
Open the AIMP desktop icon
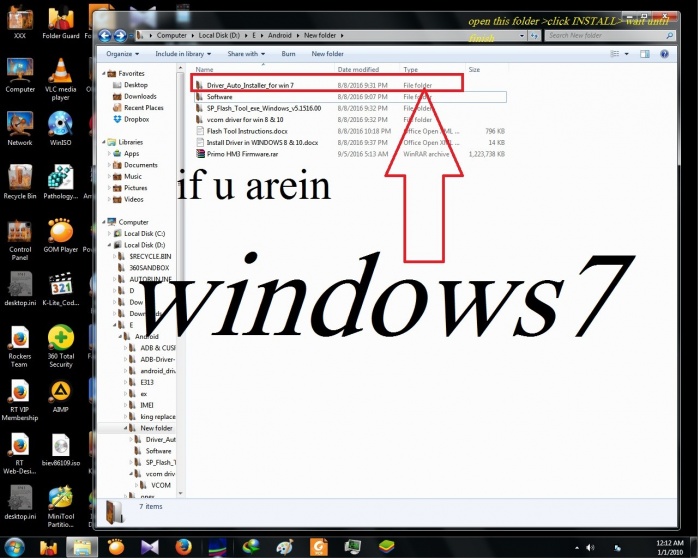click(x=61, y=396)
